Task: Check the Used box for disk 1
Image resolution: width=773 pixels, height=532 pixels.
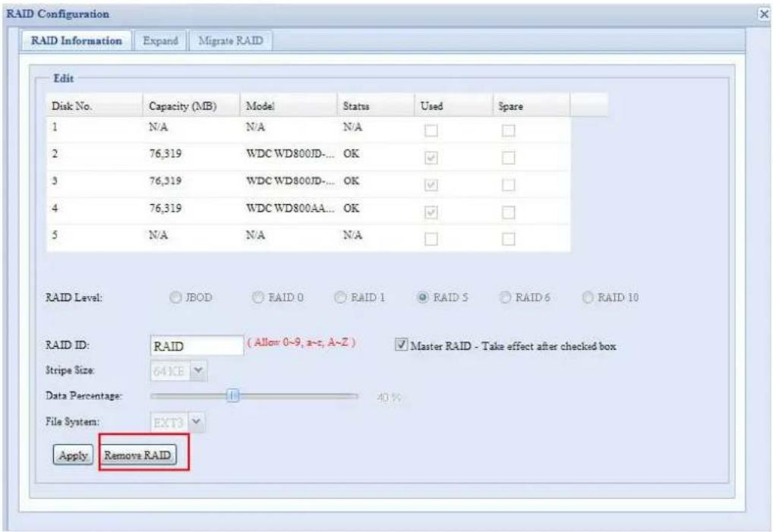Action: tap(431, 131)
